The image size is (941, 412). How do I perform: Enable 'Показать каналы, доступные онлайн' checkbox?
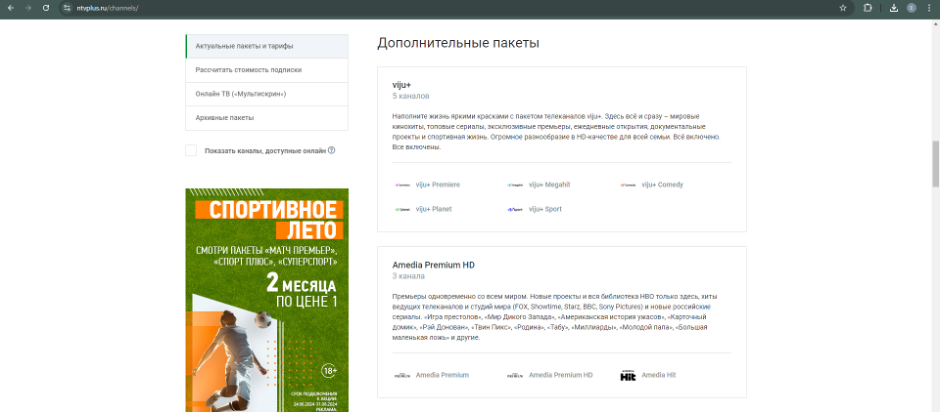coord(191,151)
